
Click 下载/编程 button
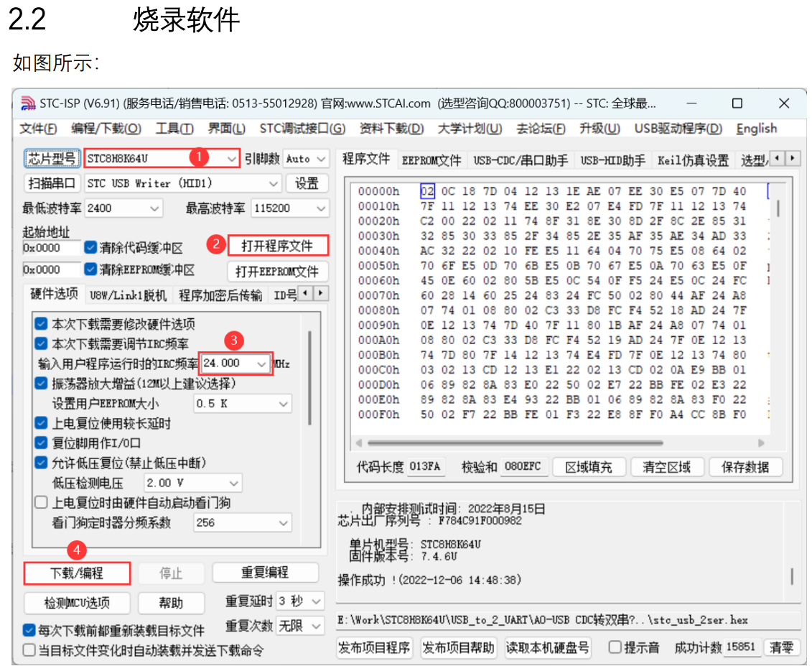(77, 573)
